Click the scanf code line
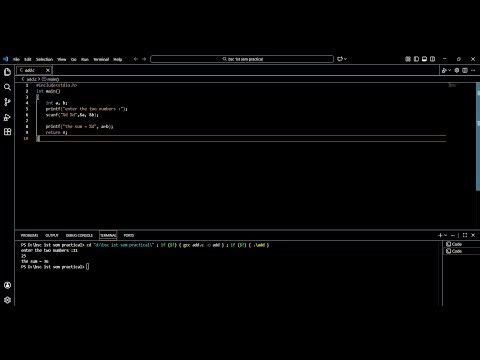The image size is (480, 360). tap(72, 115)
